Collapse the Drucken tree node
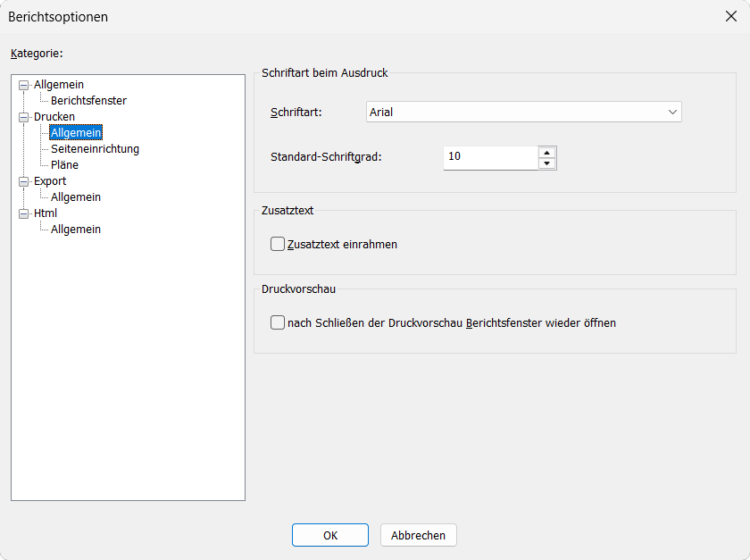Image resolution: width=750 pixels, height=560 pixels. pos(23,117)
